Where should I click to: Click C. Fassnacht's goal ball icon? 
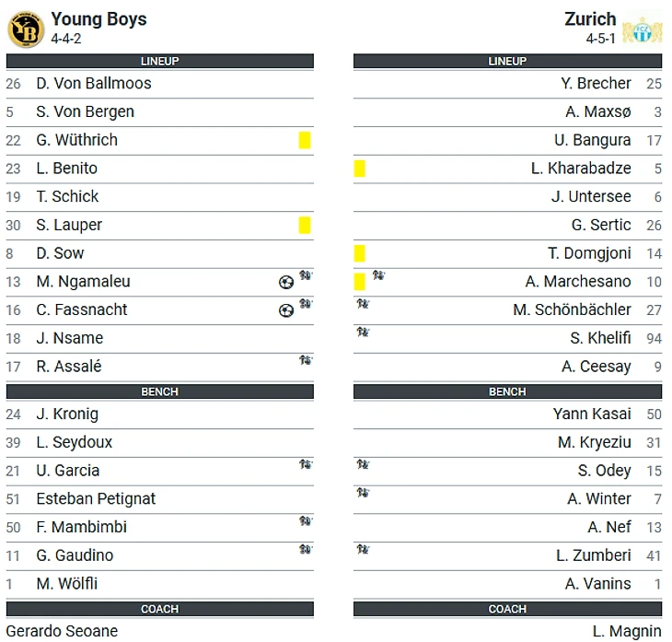[285, 311]
